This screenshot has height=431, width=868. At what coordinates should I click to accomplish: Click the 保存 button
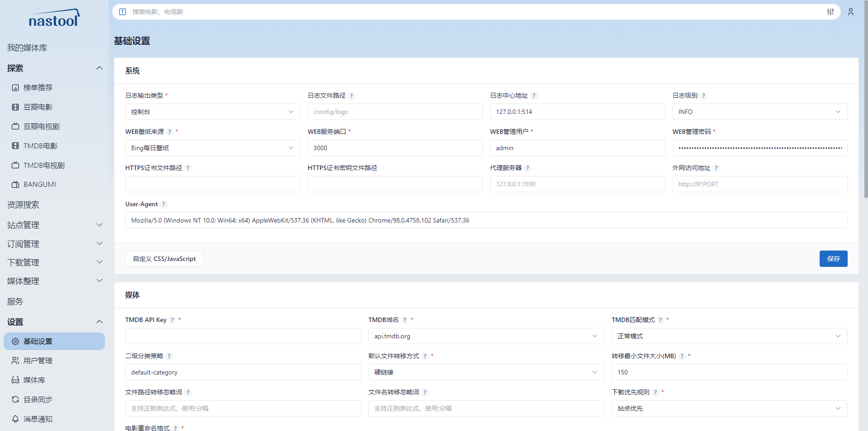click(833, 259)
